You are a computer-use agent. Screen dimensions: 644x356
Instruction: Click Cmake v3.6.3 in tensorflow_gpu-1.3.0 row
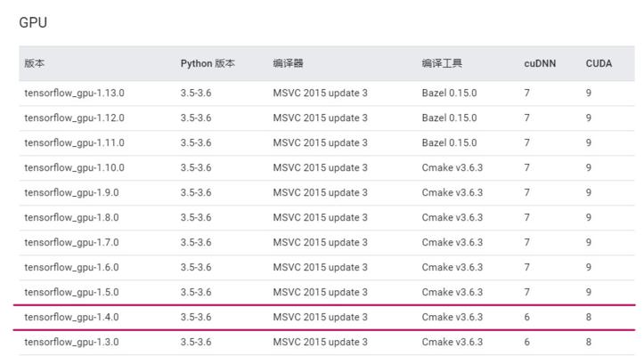pos(452,342)
